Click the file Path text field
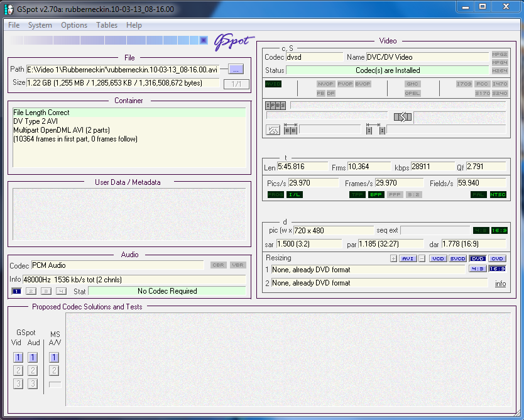This screenshot has width=524, height=420. [123, 69]
